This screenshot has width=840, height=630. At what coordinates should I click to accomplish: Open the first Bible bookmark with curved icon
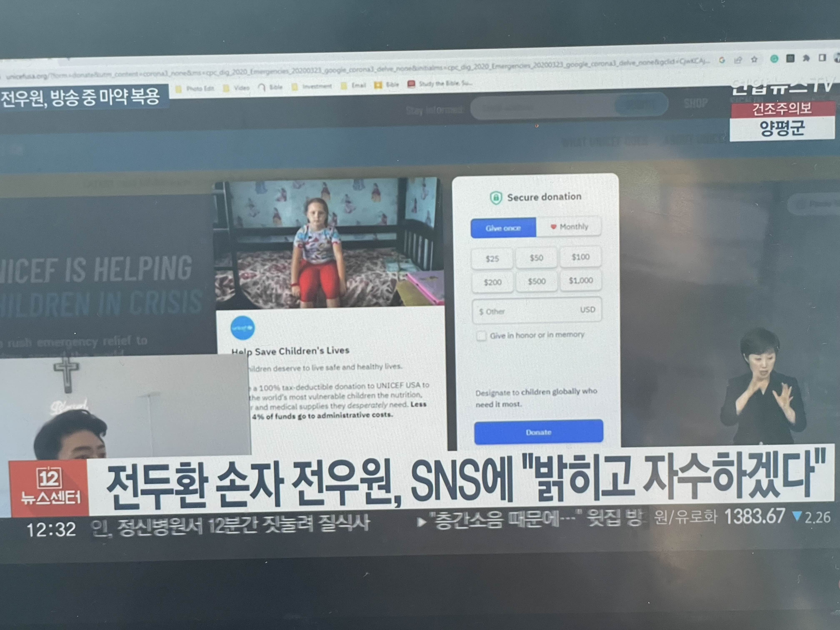pos(270,87)
